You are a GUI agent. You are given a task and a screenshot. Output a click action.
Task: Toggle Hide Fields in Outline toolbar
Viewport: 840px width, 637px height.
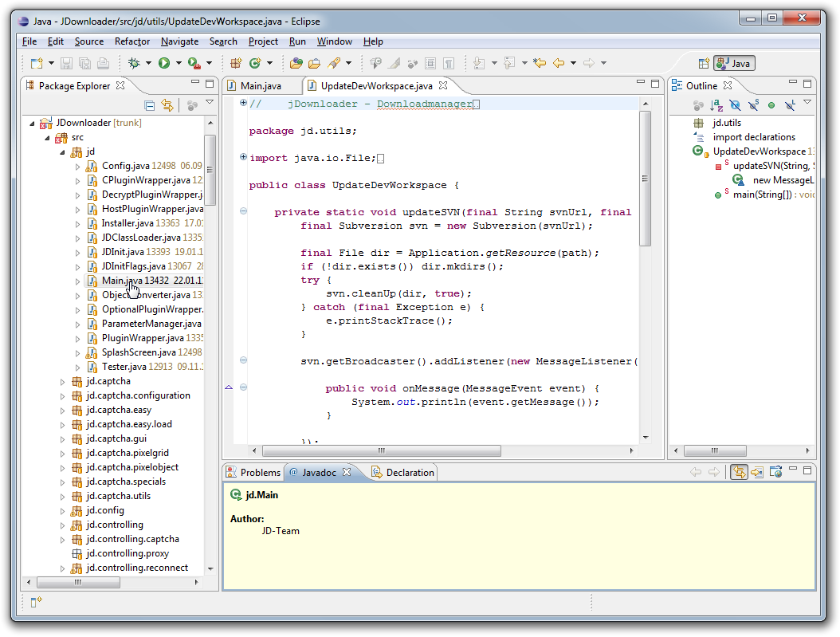click(x=735, y=105)
